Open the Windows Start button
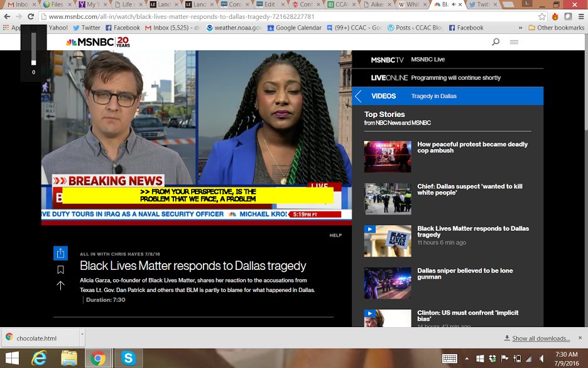Screen dimensions: 588x368 point(12,358)
